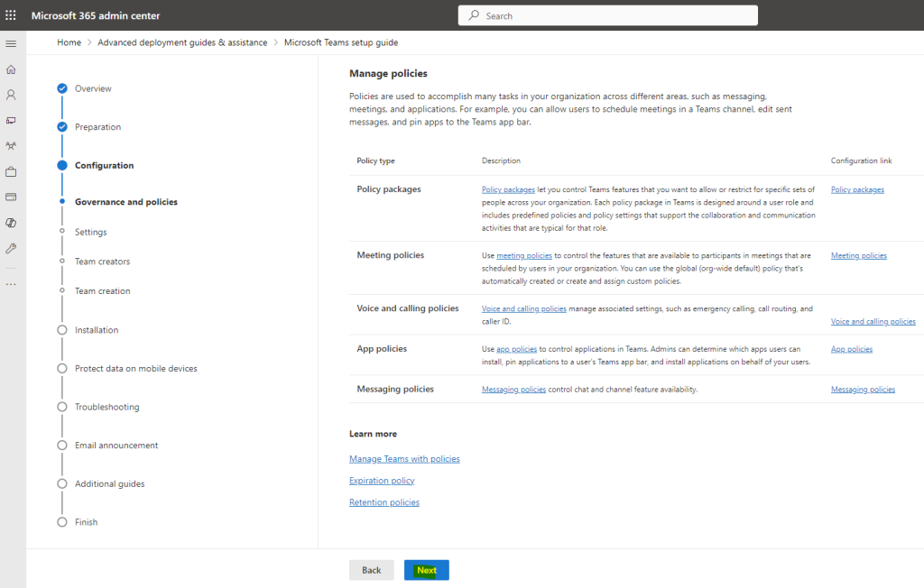
Task: Click the Policy type column header
Action: pos(376,161)
